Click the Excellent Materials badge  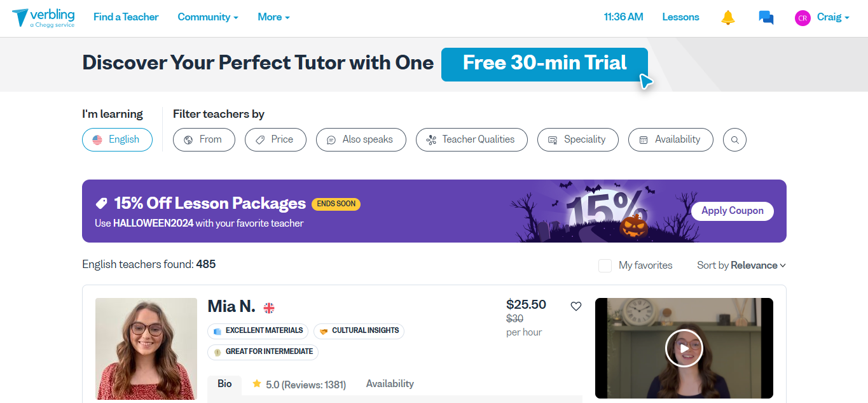tap(258, 330)
